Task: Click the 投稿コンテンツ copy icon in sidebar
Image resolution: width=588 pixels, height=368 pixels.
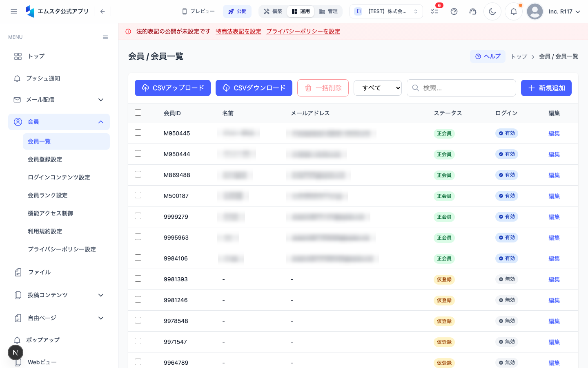Action: [x=18, y=295]
